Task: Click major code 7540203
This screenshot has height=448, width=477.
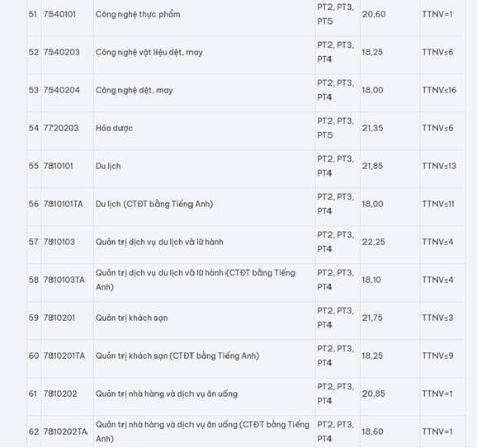Action: pyautogui.click(x=61, y=52)
